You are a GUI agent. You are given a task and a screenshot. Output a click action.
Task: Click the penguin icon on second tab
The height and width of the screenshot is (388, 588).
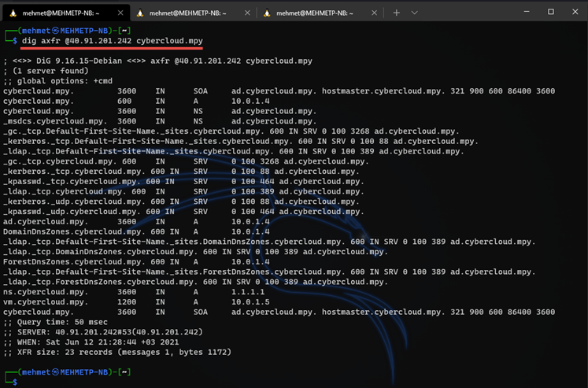click(139, 13)
